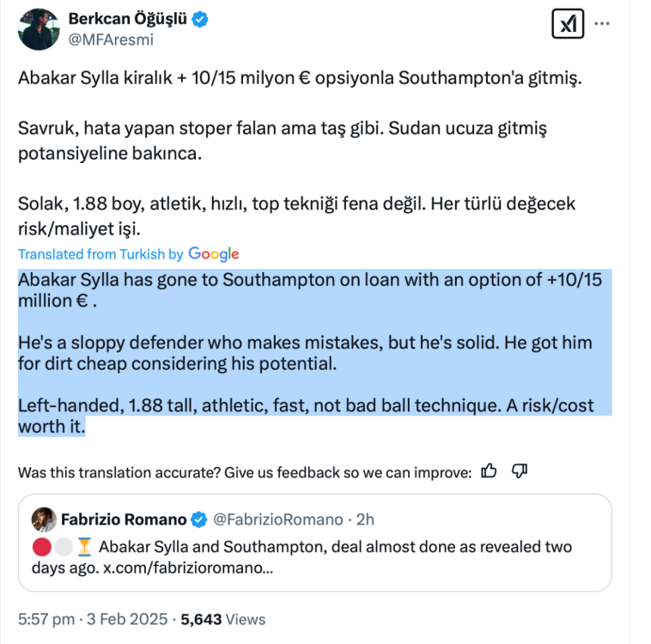Viewport: 651px width, 644px height.
Task: Click the quoted tweet's 2h timestamp
Action: point(365,519)
